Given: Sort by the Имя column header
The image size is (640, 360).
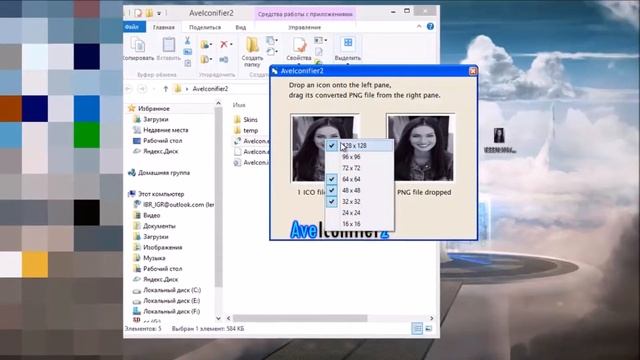Looking at the screenshot, I should click(239, 105).
